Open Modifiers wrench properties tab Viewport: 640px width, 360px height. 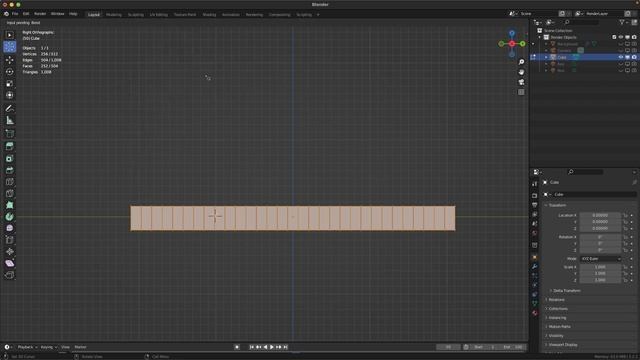[x=535, y=266]
